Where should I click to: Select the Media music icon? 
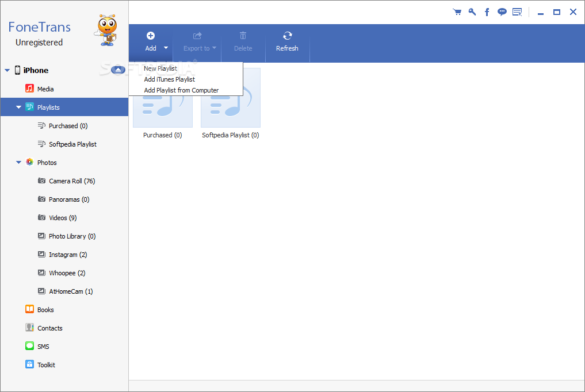(29, 89)
